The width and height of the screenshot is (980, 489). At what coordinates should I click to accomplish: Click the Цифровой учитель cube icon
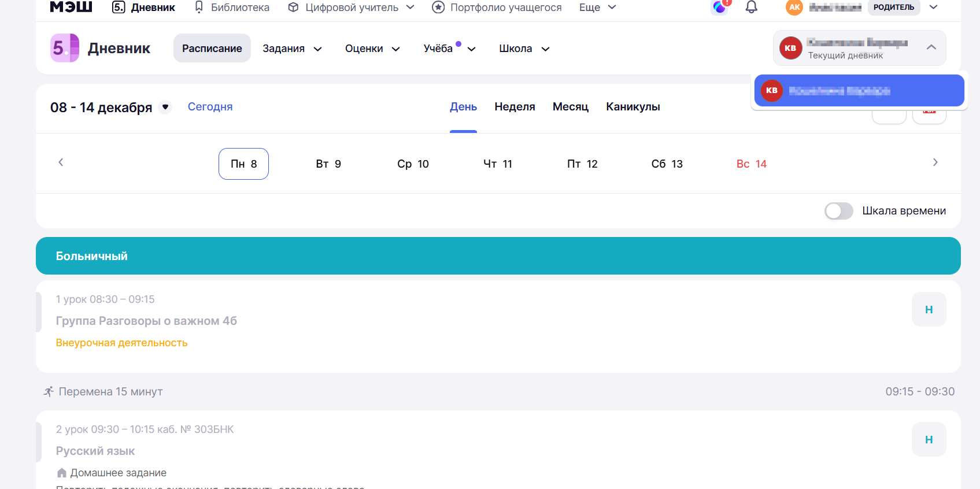pyautogui.click(x=293, y=8)
